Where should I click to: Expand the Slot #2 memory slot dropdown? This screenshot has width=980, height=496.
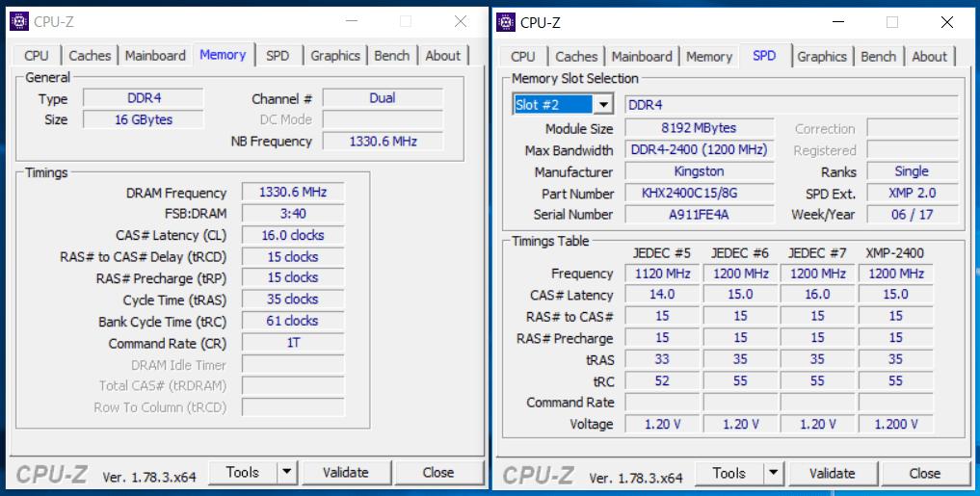click(x=603, y=104)
